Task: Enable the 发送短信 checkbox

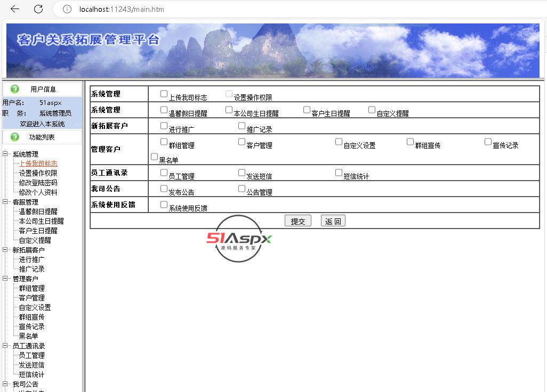Action: pos(242,173)
